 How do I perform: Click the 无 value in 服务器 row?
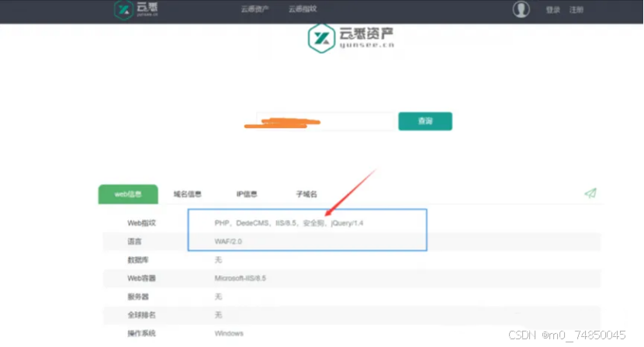218,297
